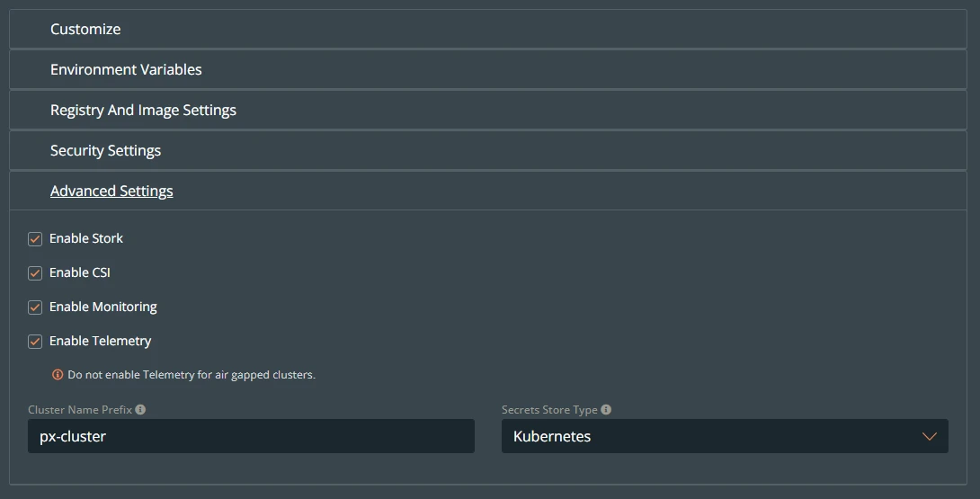Open the Secrets Store Type dropdown

(x=725, y=436)
